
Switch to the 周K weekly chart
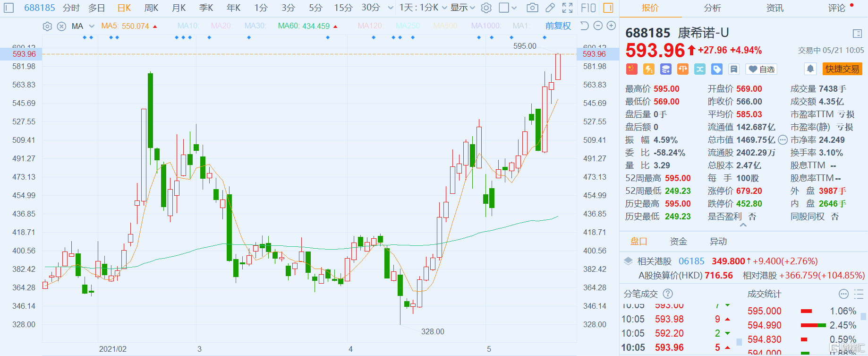pos(152,8)
